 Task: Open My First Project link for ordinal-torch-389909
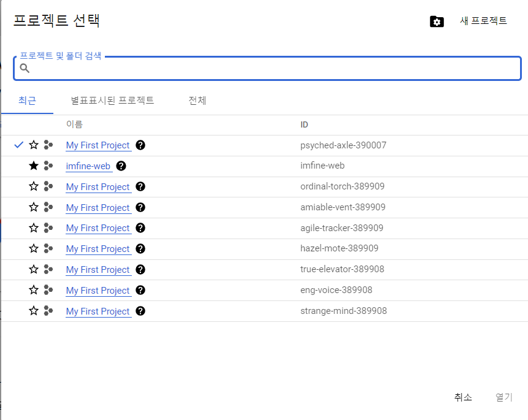98,187
